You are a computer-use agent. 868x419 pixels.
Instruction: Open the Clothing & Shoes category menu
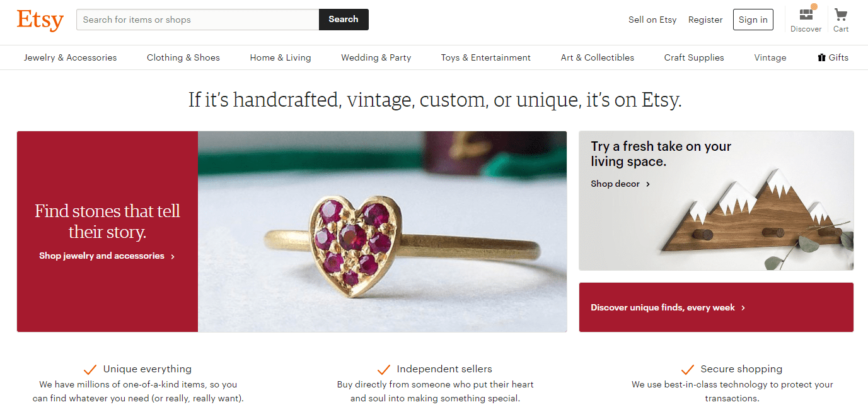pos(183,57)
